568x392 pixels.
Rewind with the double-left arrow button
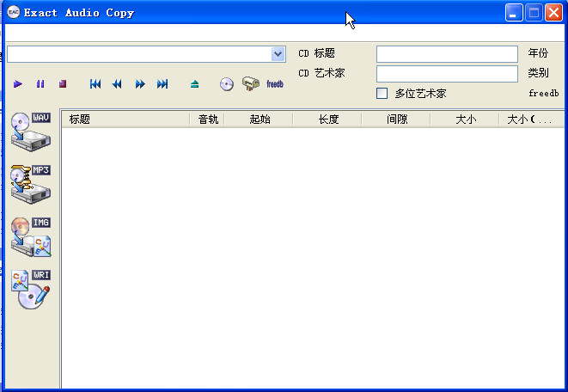(x=117, y=84)
